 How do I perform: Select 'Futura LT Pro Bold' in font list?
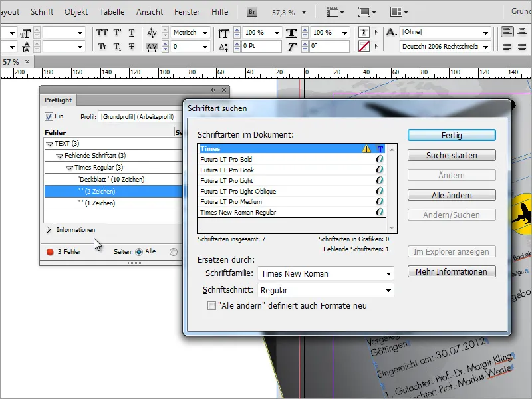pos(292,159)
